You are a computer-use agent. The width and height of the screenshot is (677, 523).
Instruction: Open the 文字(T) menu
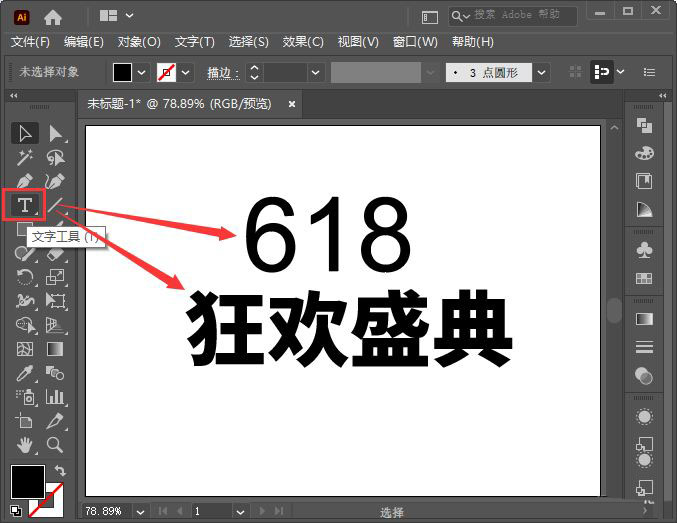click(195, 42)
